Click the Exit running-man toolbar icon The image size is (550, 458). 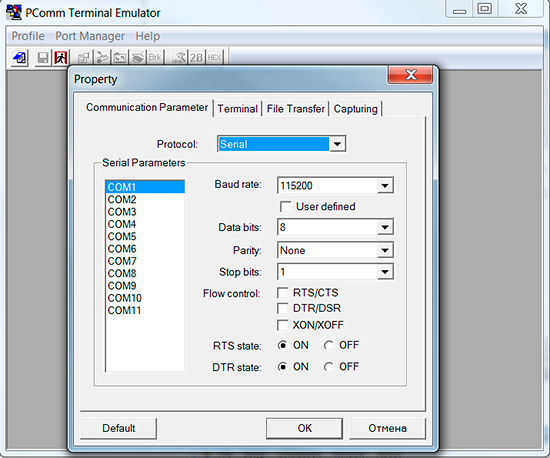(61, 58)
